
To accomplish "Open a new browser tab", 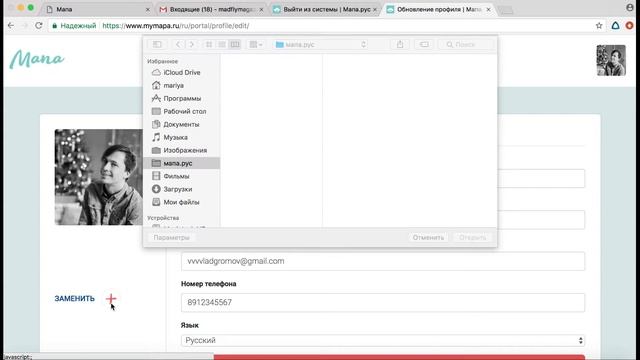I will 506,10.
